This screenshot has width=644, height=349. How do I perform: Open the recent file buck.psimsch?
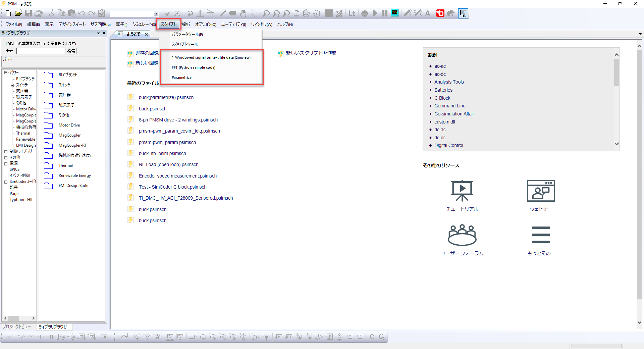tap(153, 108)
